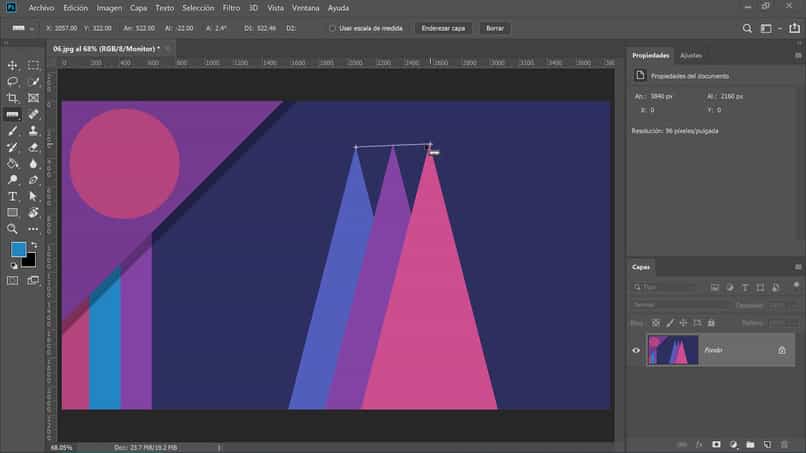Open the Propiedades panel options menu
The image size is (806, 453).
(798, 56)
